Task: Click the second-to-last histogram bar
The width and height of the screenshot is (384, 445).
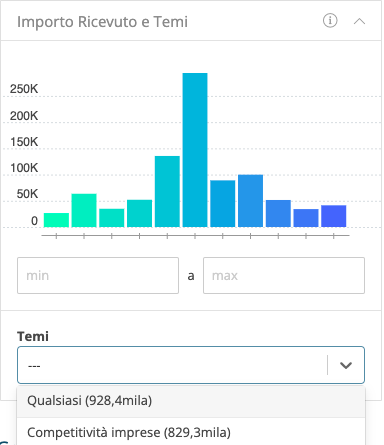Action: tap(306, 218)
